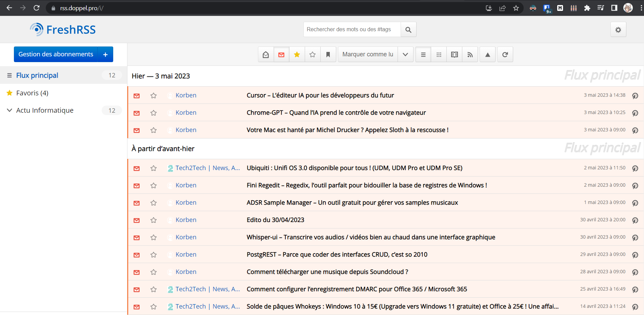The image size is (644, 315).
Task: Open settings gear menu
Action: [618, 30]
